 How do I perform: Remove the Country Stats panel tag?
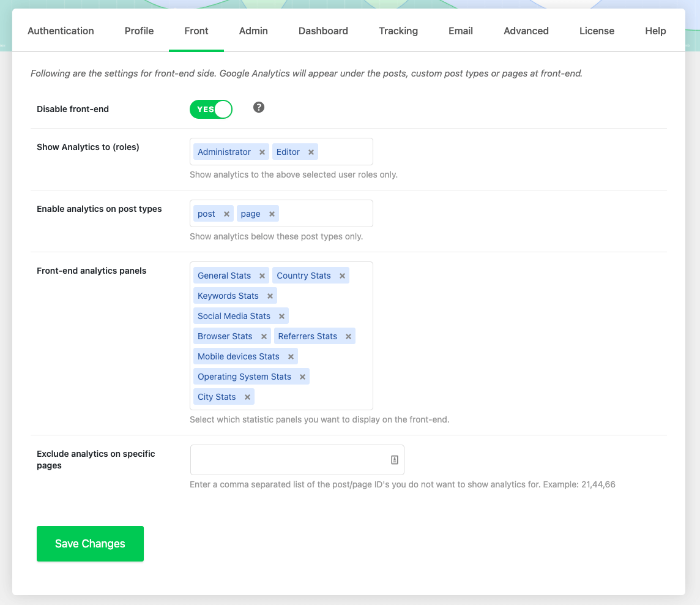tap(342, 276)
